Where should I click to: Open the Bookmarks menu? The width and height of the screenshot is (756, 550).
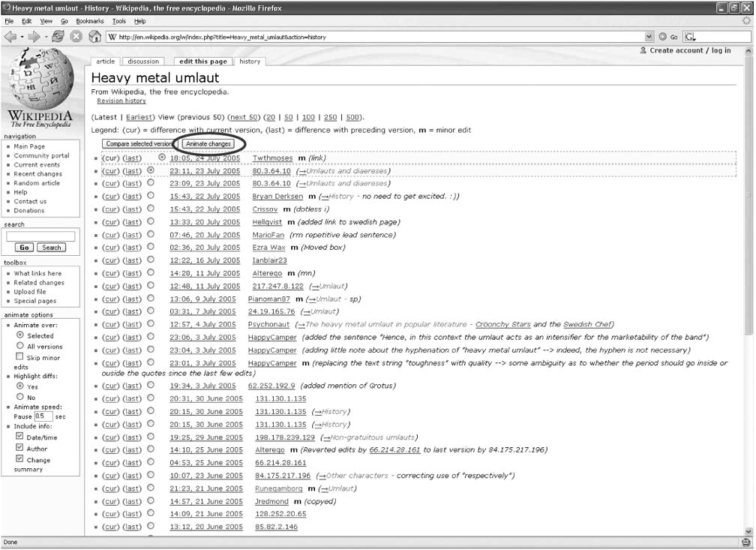coord(90,21)
